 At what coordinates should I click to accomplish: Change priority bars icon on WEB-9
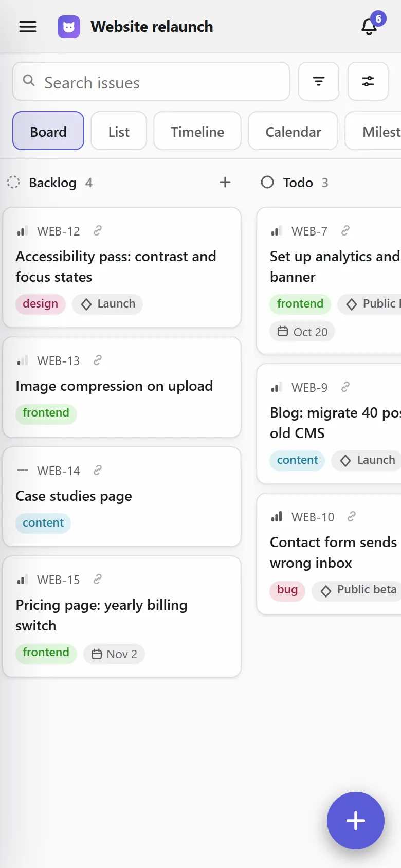(x=277, y=387)
